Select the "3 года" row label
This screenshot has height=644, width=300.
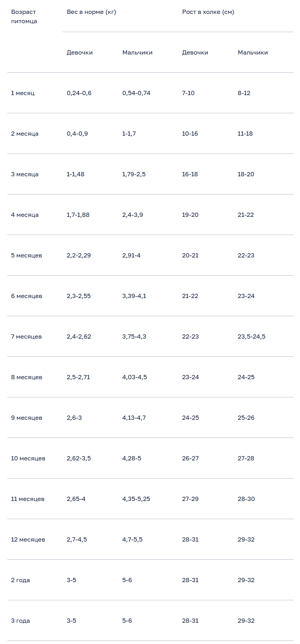click(21, 621)
